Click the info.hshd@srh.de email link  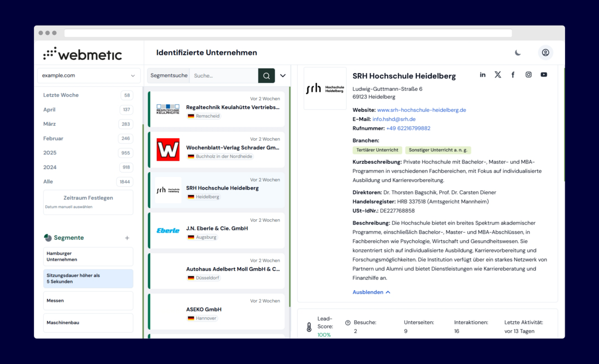[x=394, y=119]
